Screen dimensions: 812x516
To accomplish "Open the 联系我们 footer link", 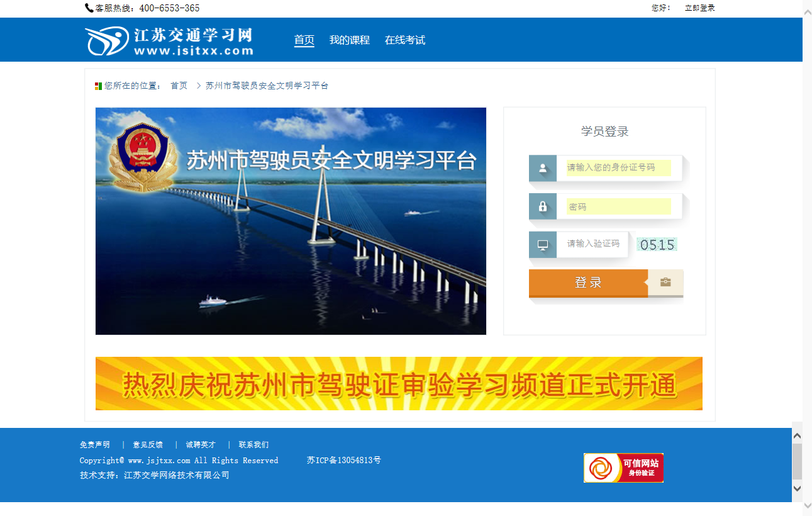I will pos(253,445).
